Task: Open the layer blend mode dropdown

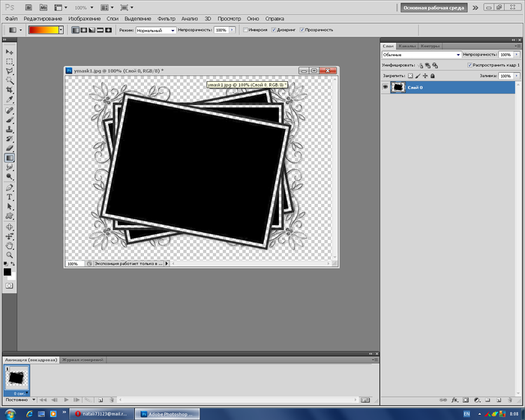Action: (421, 55)
